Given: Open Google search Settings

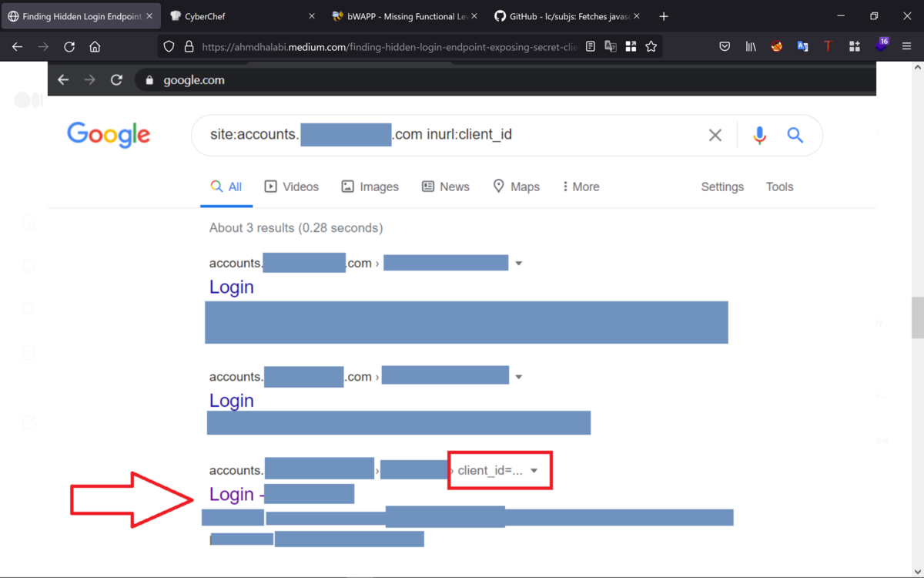Looking at the screenshot, I should pyautogui.click(x=722, y=187).
